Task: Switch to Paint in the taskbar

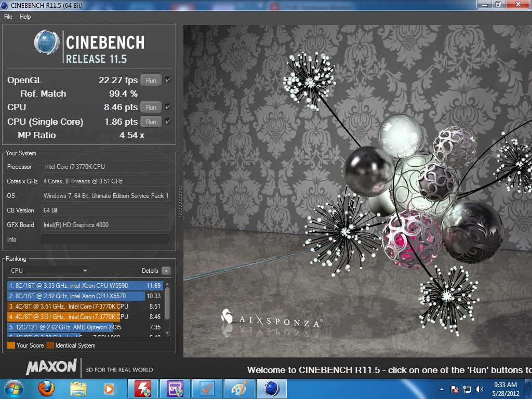Action: [x=239, y=389]
